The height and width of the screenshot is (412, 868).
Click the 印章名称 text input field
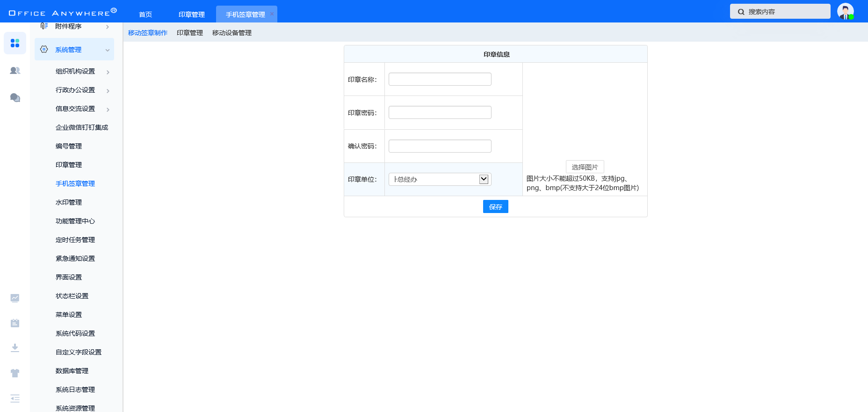click(x=440, y=79)
